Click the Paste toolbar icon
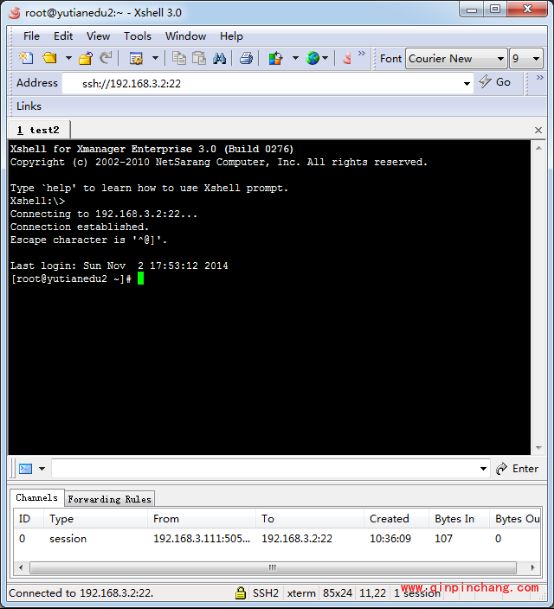Viewport: 554px width, 609px height. tap(199, 59)
